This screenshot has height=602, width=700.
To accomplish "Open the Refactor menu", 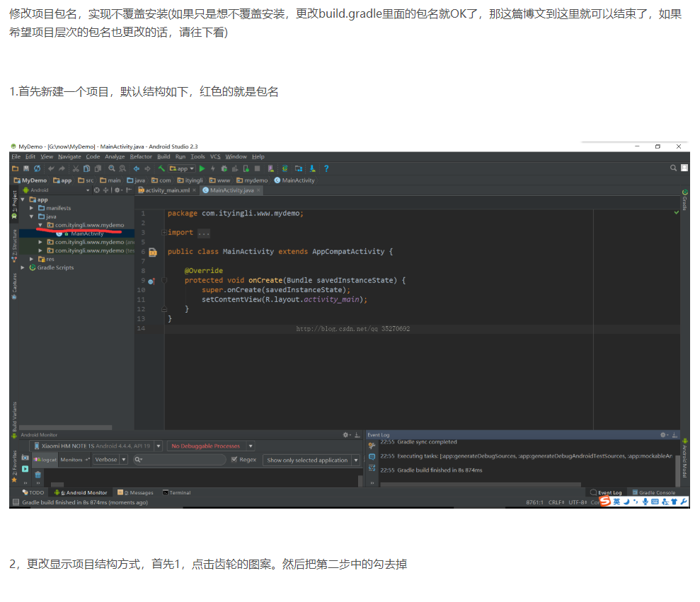I will pos(141,156).
